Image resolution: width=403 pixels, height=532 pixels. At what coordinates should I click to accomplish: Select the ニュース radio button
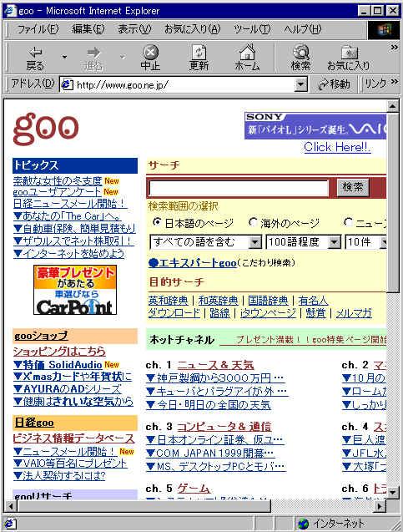click(348, 222)
